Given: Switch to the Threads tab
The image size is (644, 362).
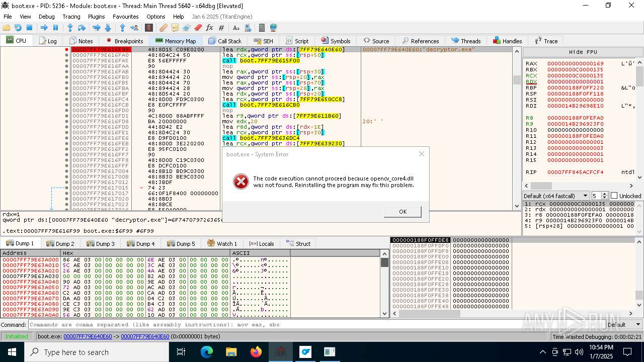Looking at the screenshot, I should (x=466, y=41).
